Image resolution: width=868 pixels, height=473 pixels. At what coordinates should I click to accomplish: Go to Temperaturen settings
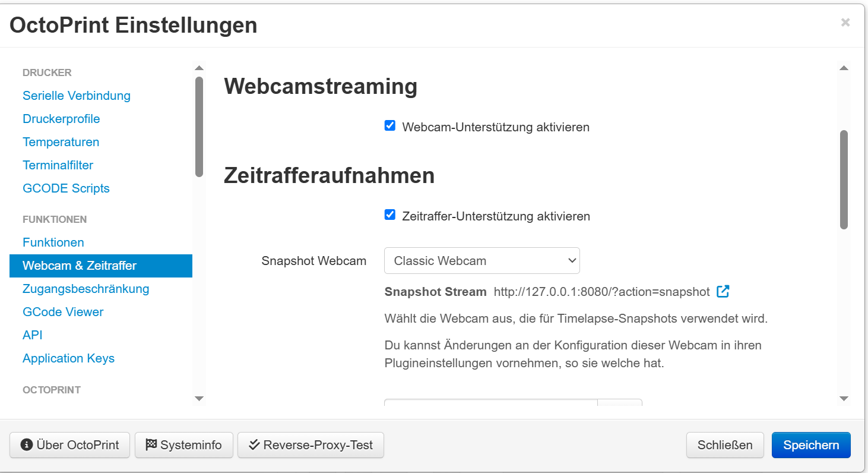point(61,142)
